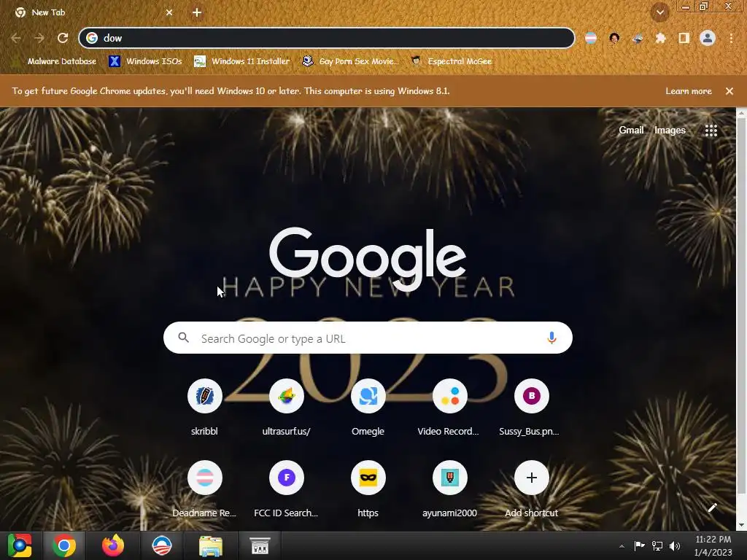The image size is (747, 560).
Task: Open Chrome's three-dot menu
Action: point(731,38)
